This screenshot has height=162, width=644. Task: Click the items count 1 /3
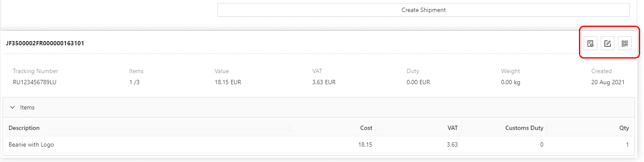[134, 82]
